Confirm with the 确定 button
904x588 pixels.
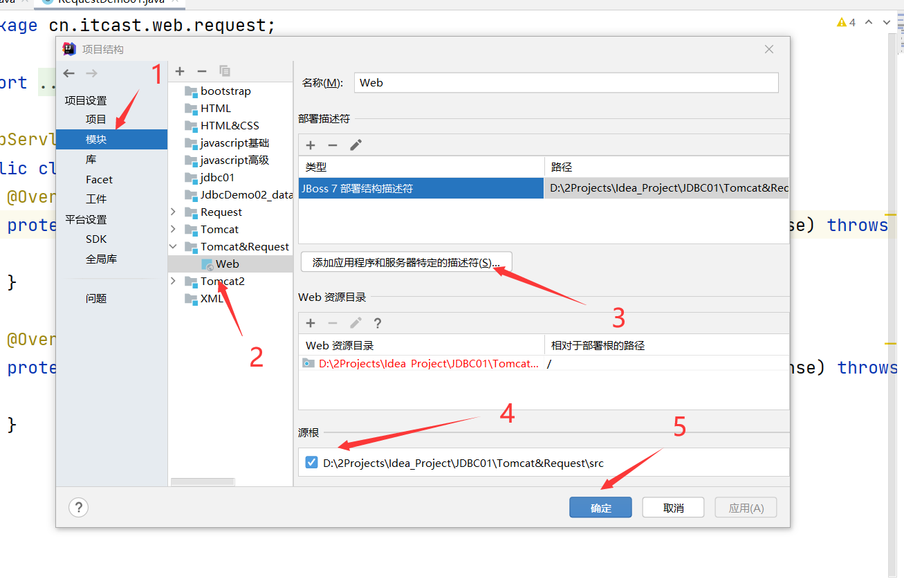click(600, 508)
